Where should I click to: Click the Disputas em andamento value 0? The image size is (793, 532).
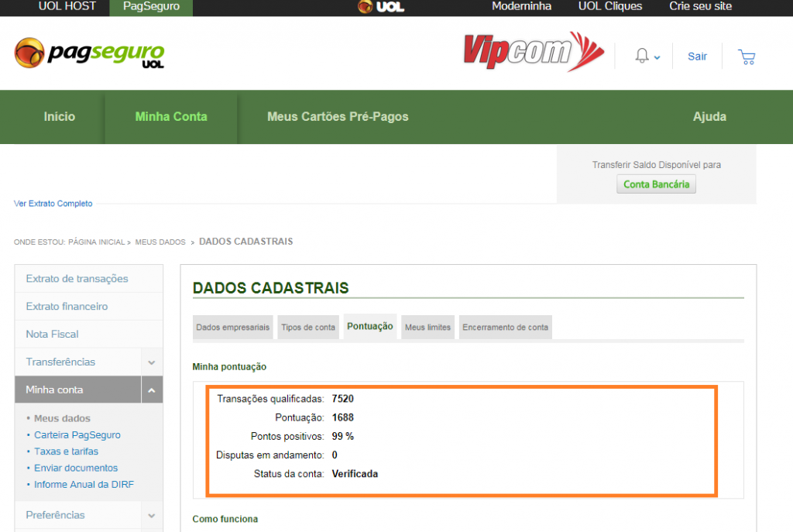pyautogui.click(x=335, y=455)
